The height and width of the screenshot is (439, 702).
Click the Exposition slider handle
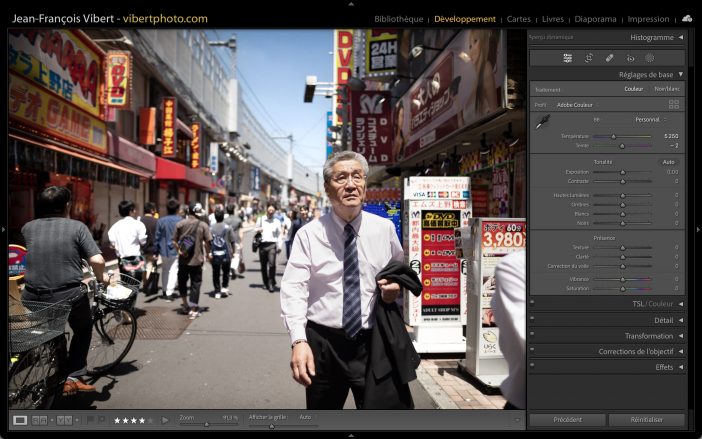622,172
